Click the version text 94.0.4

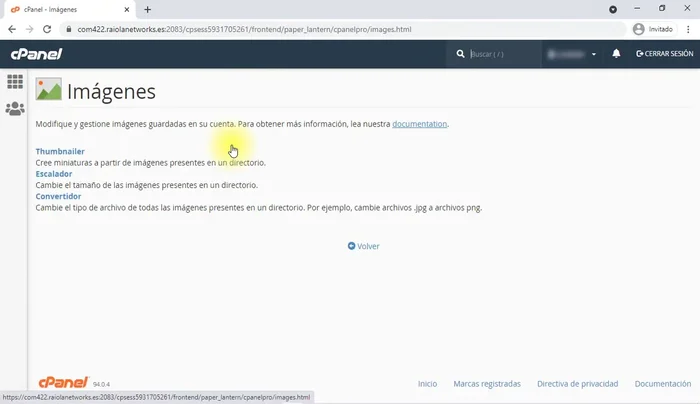coord(101,384)
